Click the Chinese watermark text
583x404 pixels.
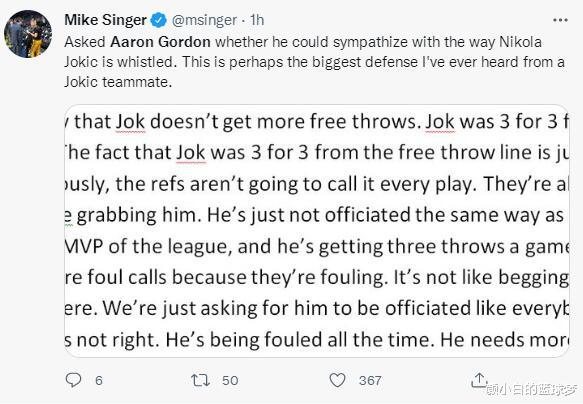pos(532,389)
